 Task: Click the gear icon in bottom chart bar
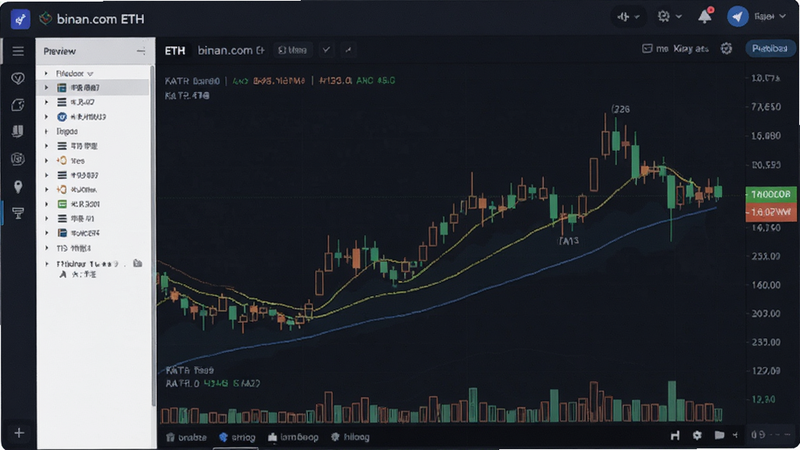coord(697,435)
